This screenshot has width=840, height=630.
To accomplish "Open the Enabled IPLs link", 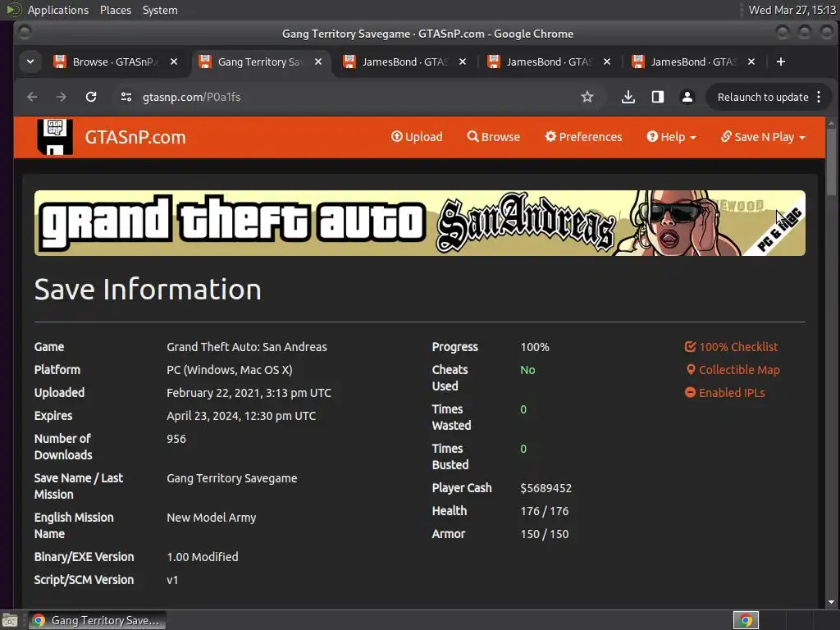I will 724,393.
